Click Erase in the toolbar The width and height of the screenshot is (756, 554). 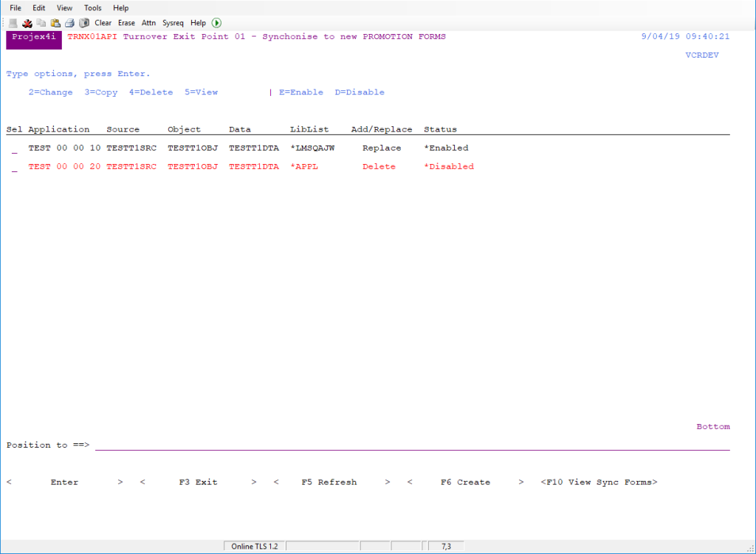click(126, 23)
